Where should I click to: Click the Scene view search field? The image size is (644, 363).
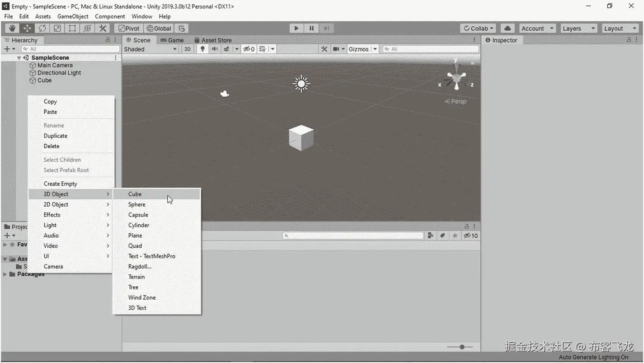pos(431,49)
